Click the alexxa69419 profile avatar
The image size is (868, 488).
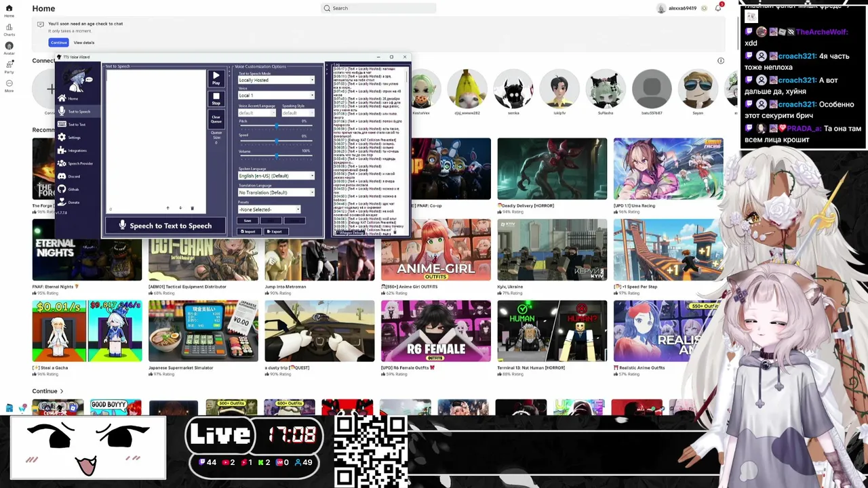click(661, 8)
